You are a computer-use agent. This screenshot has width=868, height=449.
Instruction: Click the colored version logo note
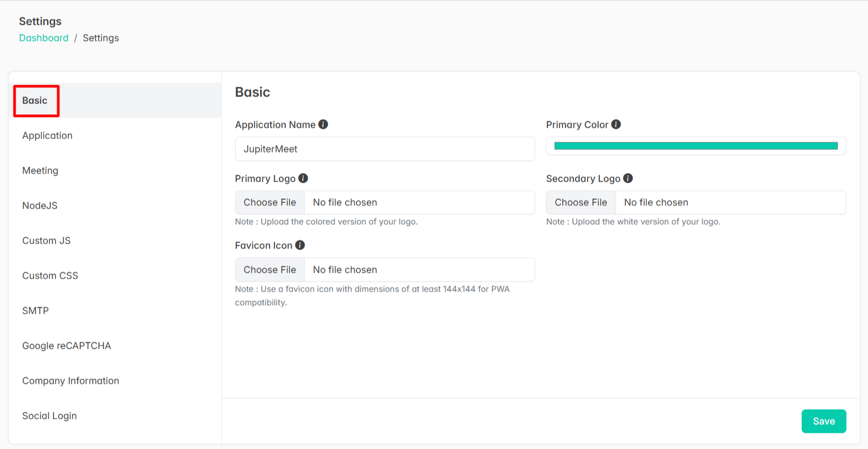click(x=326, y=222)
